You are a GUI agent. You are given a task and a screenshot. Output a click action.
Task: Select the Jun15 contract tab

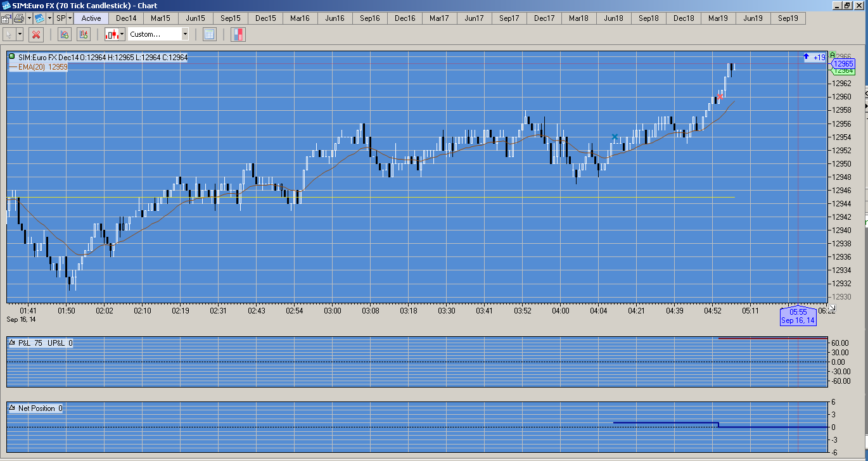pyautogui.click(x=196, y=18)
